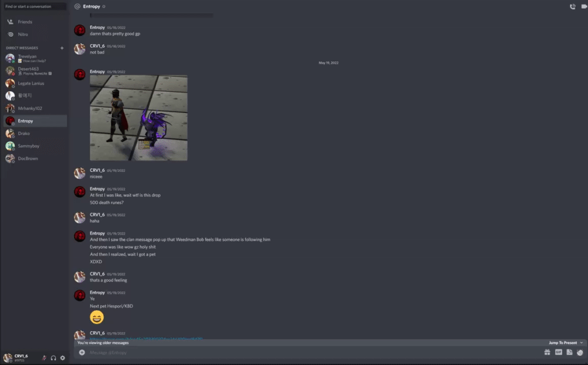Click CRV1_6 username above 'thats a good feeling'
The image size is (588, 365).
pos(97,274)
